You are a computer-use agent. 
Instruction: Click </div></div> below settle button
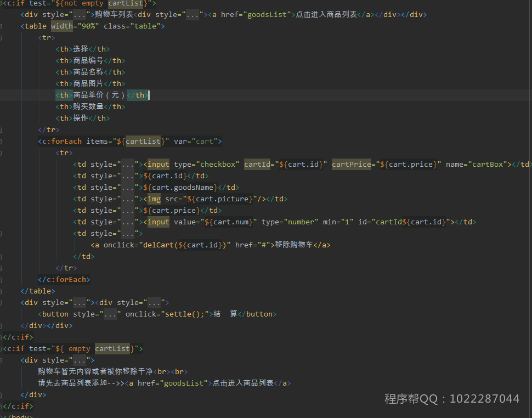47,326
